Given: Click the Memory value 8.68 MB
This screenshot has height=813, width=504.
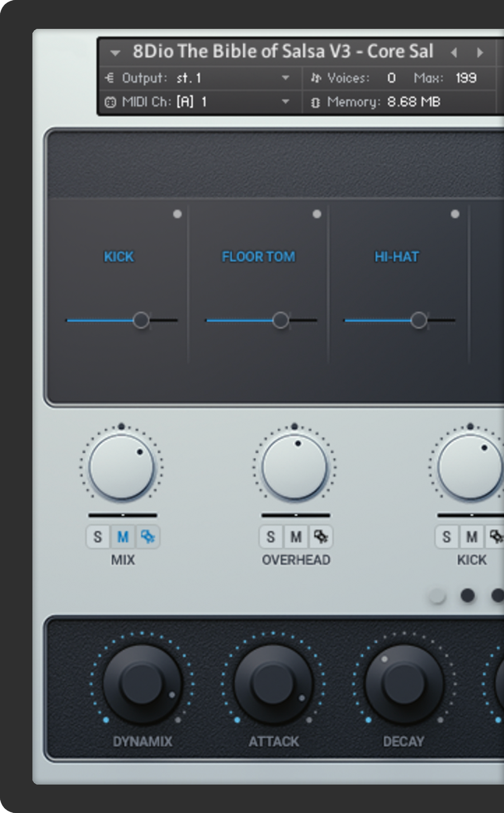Looking at the screenshot, I should click(x=413, y=102).
